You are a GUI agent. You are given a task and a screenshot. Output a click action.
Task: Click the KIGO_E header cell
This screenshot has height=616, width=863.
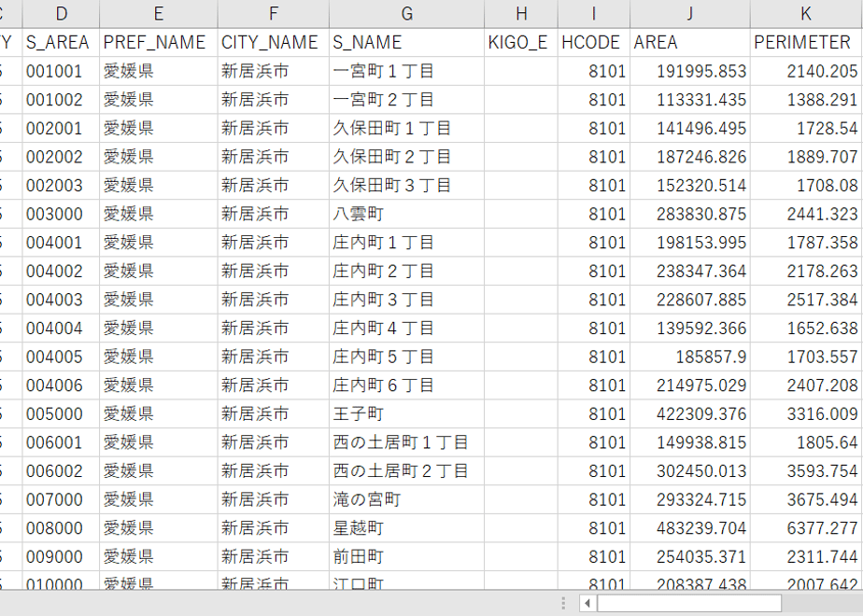[521, 42]
